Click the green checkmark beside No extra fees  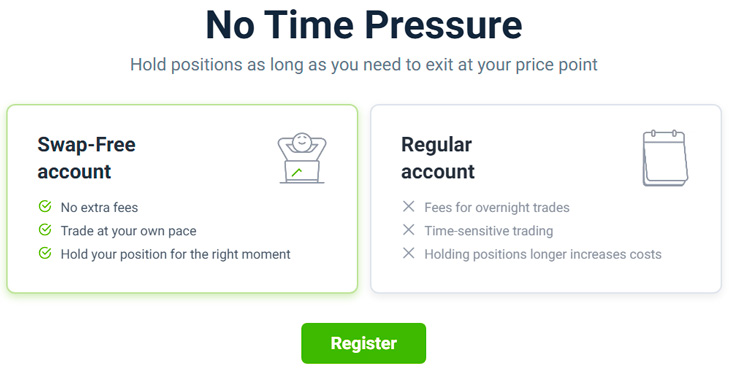45,206
